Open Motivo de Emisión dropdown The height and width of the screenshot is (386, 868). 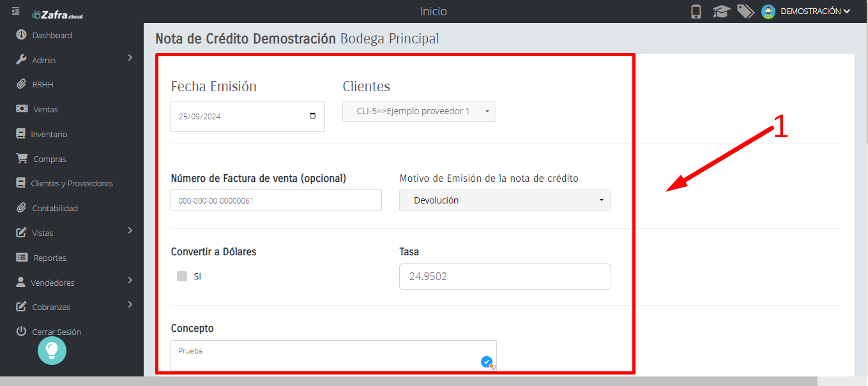pyautogui.click(x=505, y=200)
